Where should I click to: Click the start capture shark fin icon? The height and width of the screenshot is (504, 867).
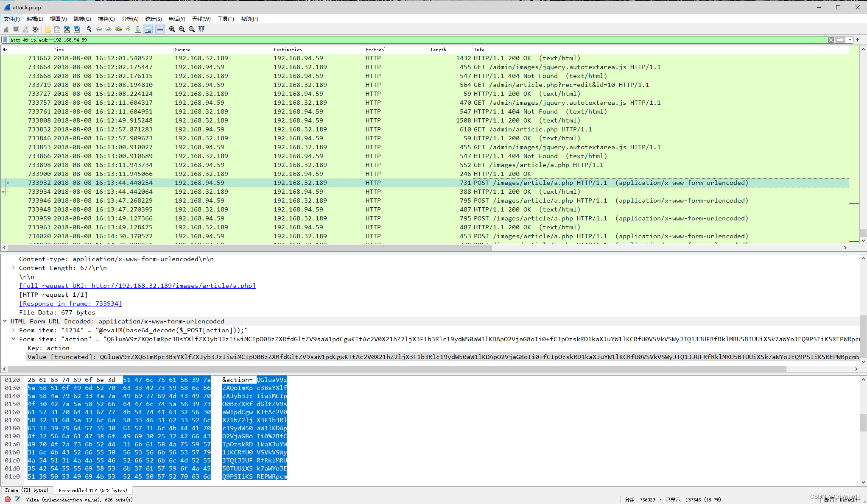(6, 29)
